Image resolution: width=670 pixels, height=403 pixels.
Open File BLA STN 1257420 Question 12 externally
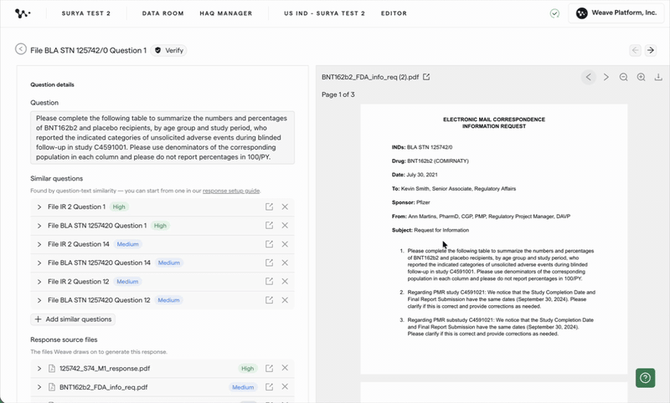click(269, 300)
